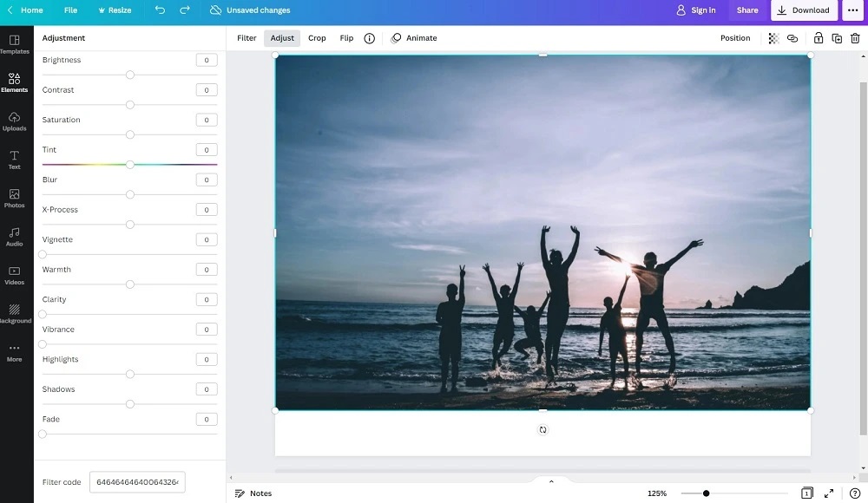The image size is (868, 503).
Task: Open the Uploads panel
Action: coord(14,121)
